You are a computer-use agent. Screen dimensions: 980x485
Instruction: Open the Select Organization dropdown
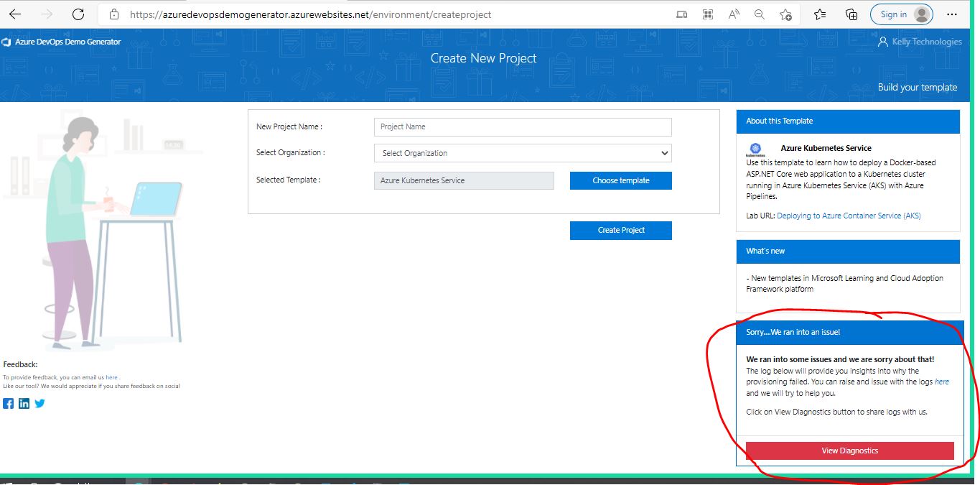click(x=523, y=153)
